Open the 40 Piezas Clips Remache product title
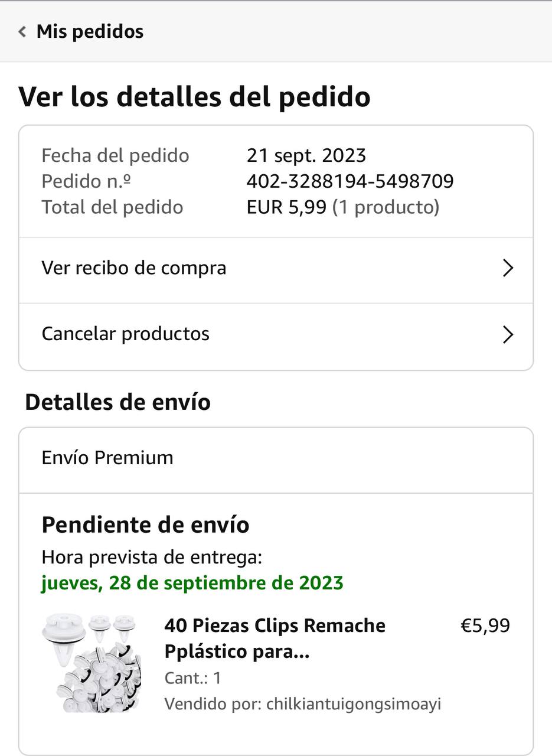 (275, 638)
